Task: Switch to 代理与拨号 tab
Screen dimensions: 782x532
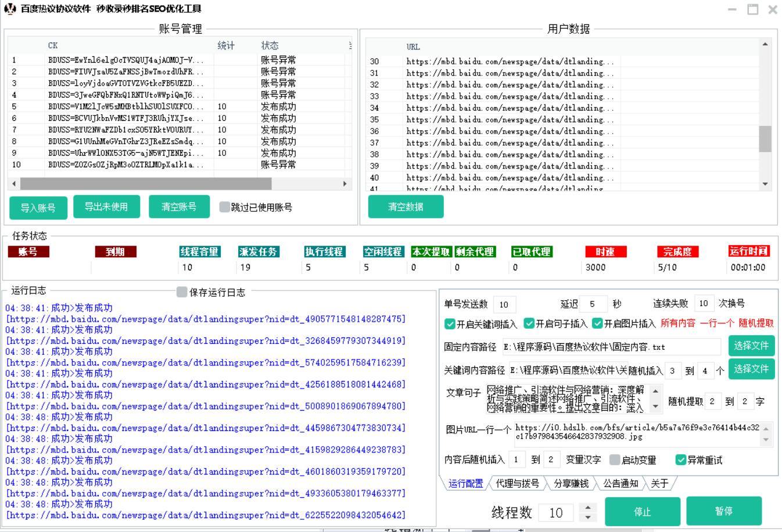Action: pos(517,483)
